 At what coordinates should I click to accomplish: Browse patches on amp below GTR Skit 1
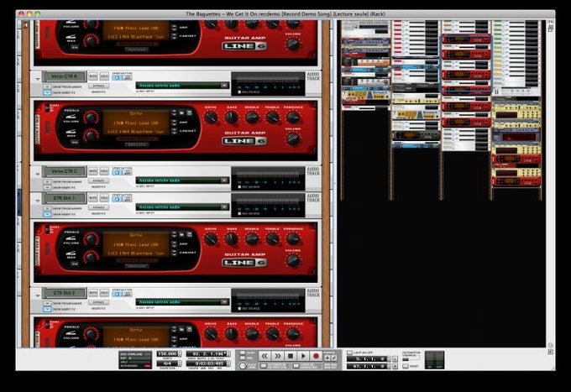click(x=181, y=234)
